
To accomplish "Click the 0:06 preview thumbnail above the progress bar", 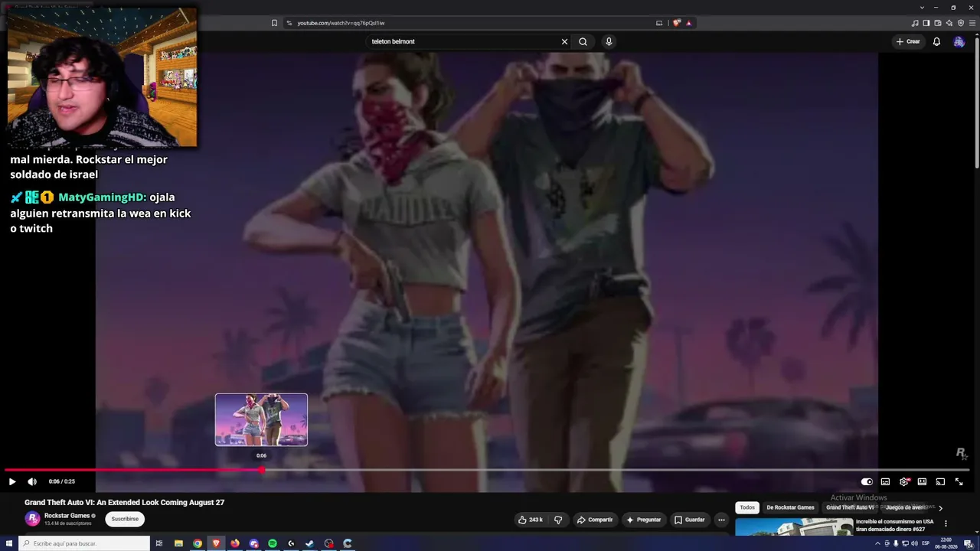I will 261,419.
